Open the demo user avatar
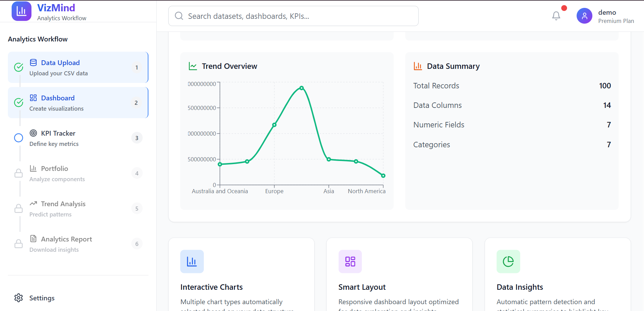Viewport: 644px width, 311px height. (x=584, y=16)
